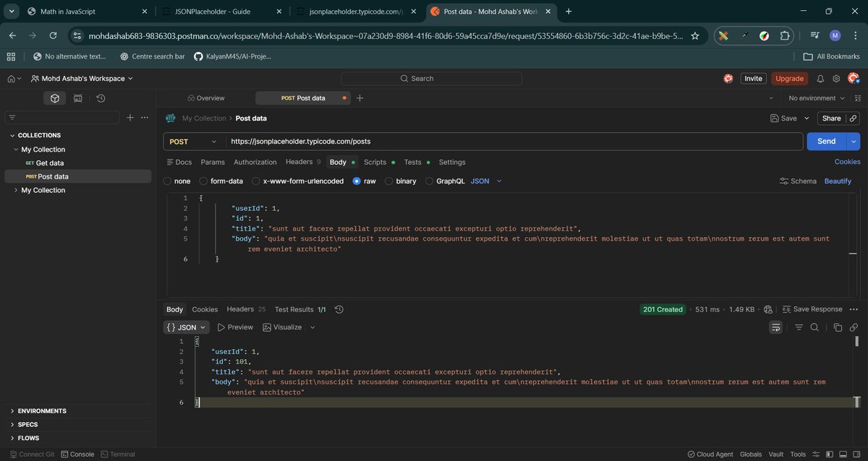868x461 pixels.
Task: Click the response link icon
Action: 854,327
